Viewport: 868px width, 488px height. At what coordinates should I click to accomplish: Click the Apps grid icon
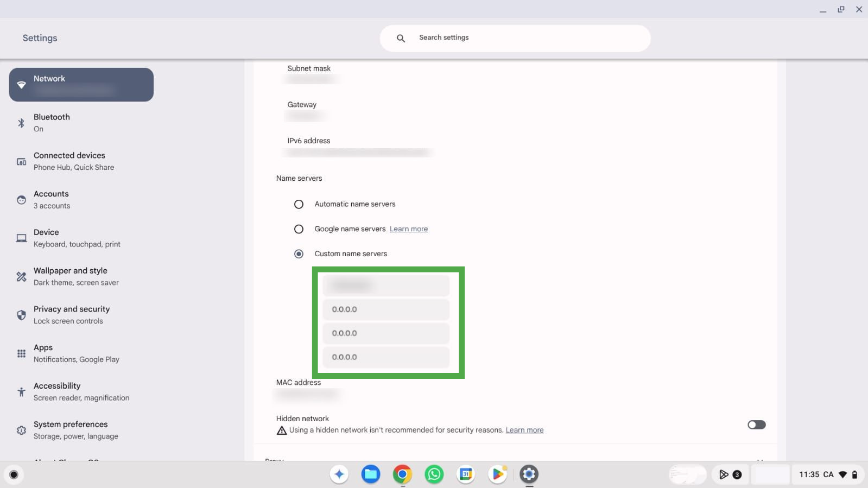tap(21, 353)
